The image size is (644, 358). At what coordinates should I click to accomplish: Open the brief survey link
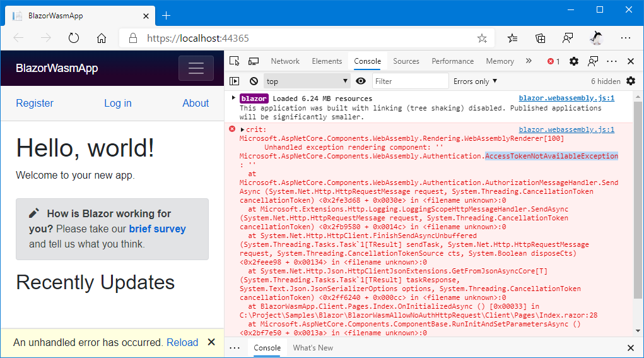pos(157,229)
